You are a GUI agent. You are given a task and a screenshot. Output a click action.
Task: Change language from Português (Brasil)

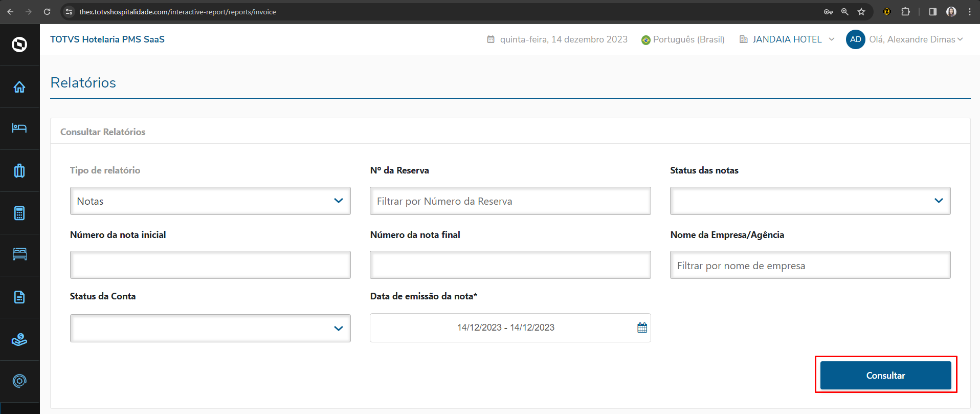[683, 39]
